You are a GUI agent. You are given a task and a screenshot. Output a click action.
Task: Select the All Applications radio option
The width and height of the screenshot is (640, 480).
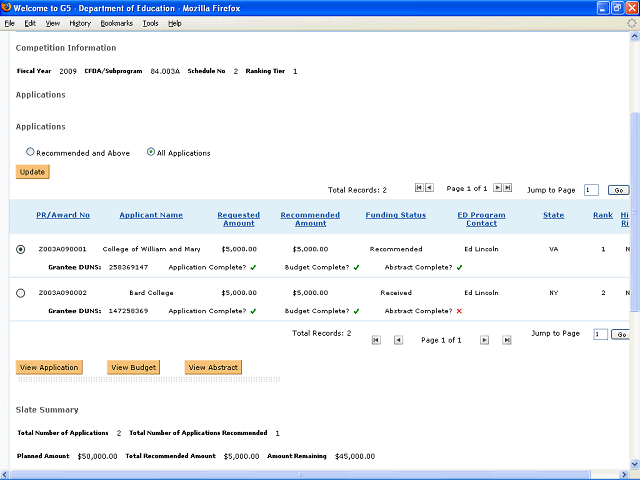(x=151, y=152)
